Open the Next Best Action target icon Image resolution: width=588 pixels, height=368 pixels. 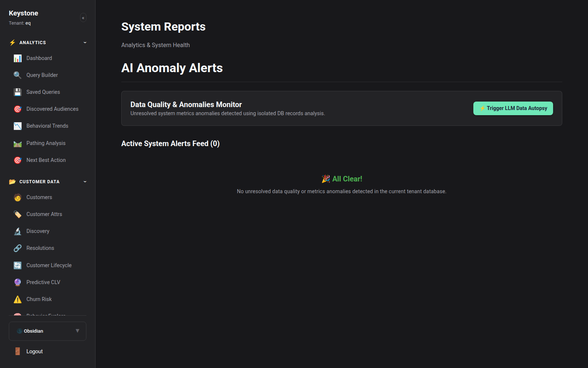tap(18, 160)
